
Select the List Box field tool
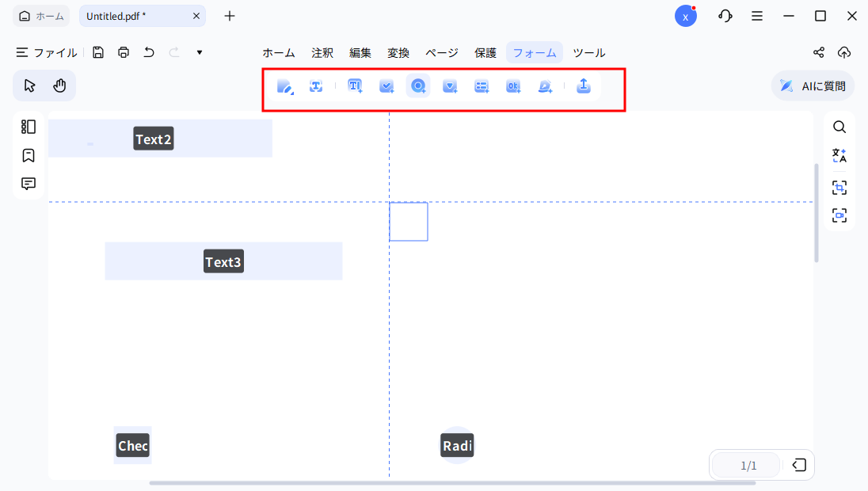482,86
